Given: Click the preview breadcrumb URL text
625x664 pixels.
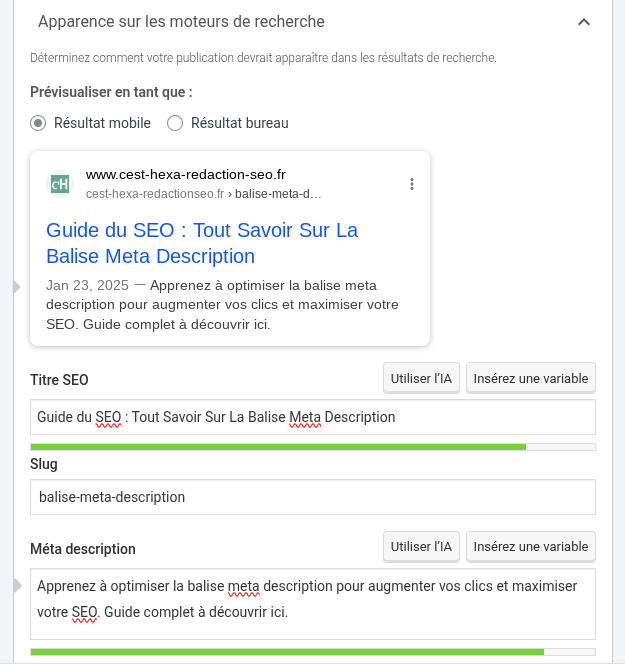Looking at the screenshot, I should tap(204, 194).
